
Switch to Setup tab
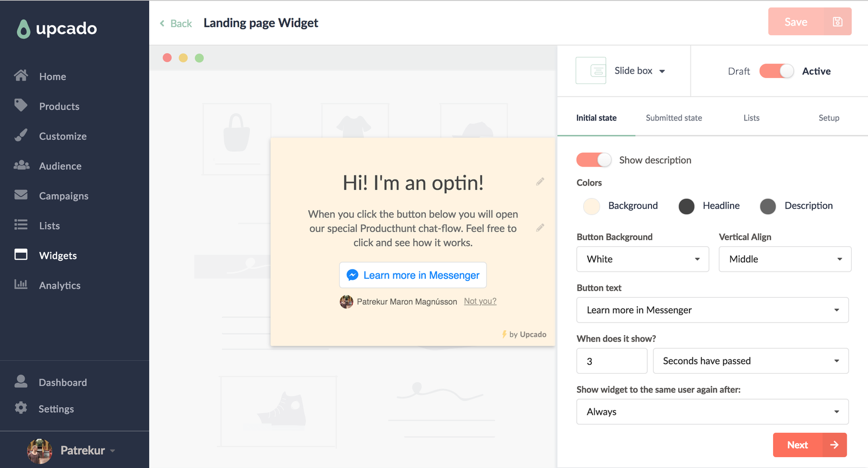pos(829,118)
